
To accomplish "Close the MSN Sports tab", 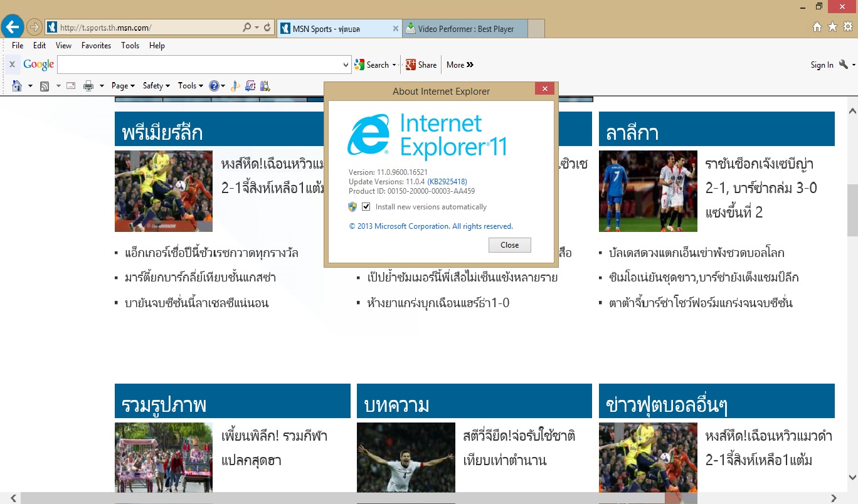I will coord(396,29).
